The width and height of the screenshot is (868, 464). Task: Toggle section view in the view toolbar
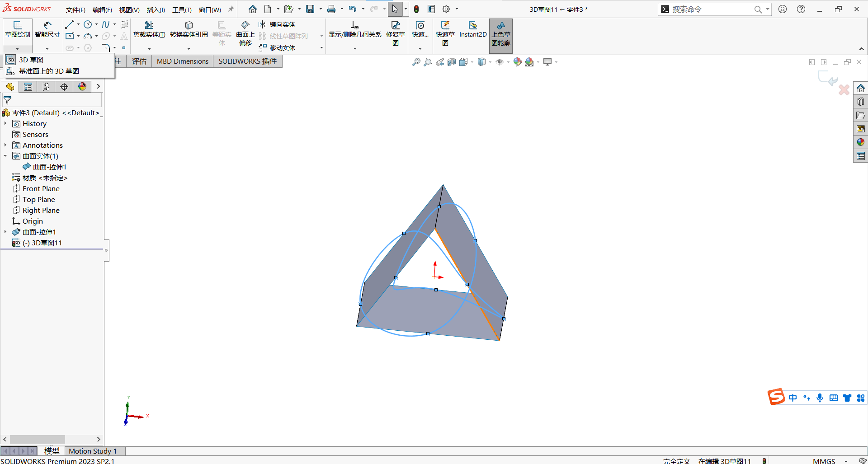[452, 62]
